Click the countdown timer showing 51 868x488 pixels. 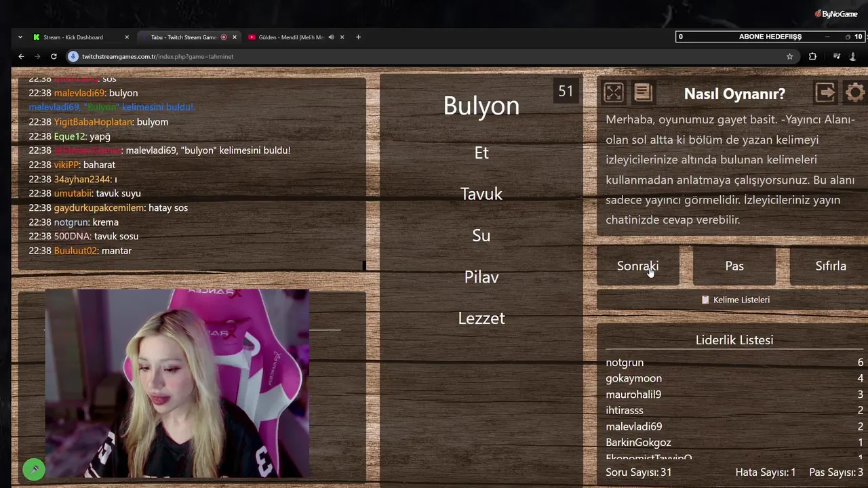click(x=566, y=91)
